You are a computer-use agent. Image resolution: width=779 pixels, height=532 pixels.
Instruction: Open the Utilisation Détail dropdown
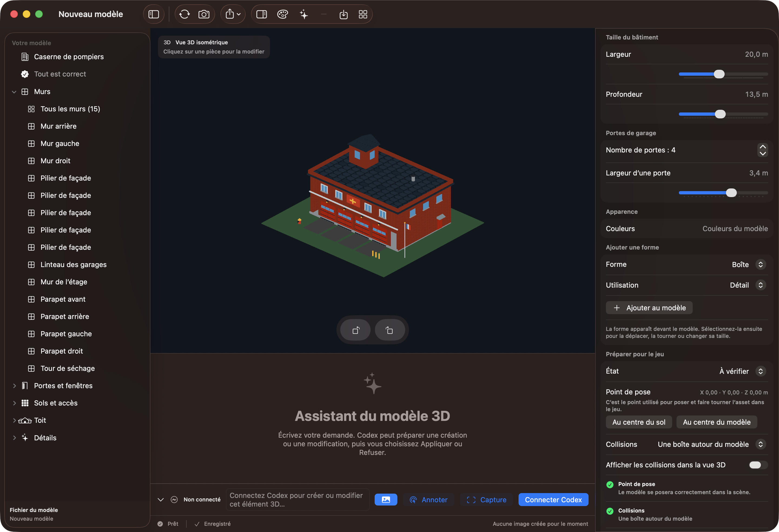point(761,285)
